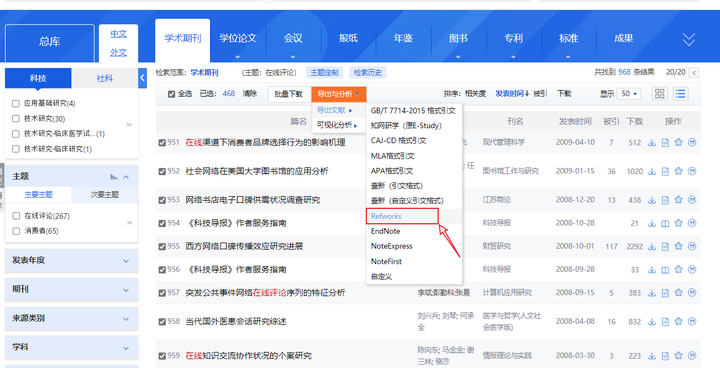This screenshot has height=368, width=720.
Task: Download the article in row 954
Action: 652,223
